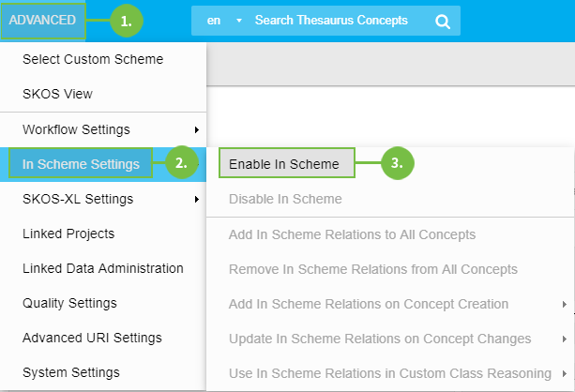Viewport: 575px width, 392px height.
Task: Open System Settings menu item
Action: 71,372
